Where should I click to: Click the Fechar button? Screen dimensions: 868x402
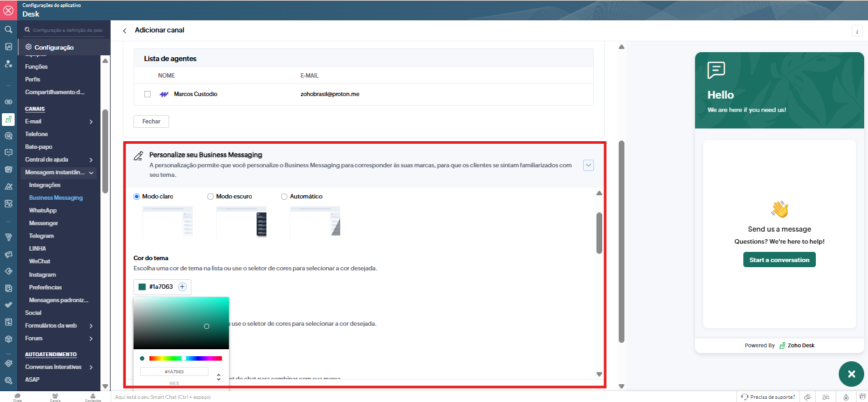pyautogui.click(x=151, y=121)
